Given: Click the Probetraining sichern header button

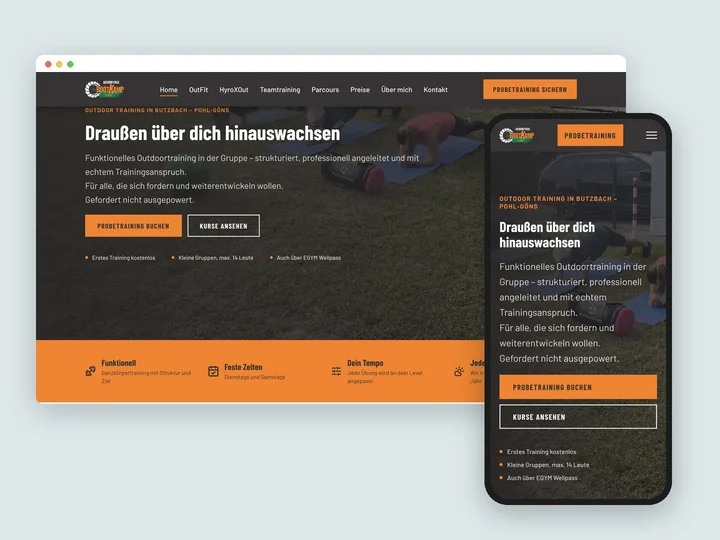Looking at the screenshot, I should [x=530, y=90].
